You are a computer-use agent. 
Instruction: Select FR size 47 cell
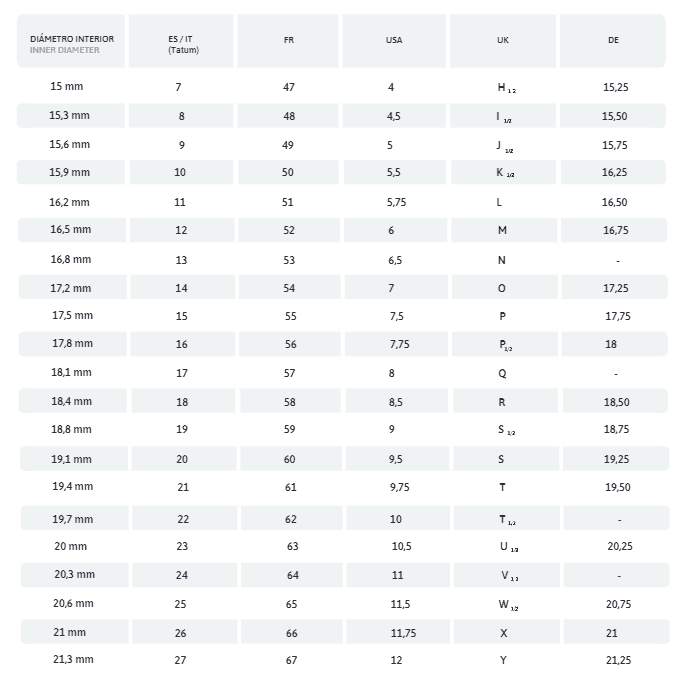(x=289, y=87)
